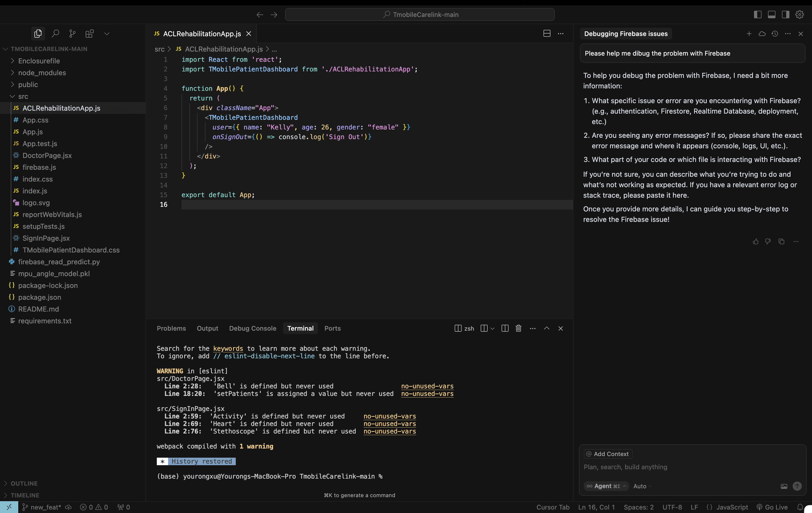Toggle secondary sidebar visibility
Image resolution: width=812 pixels, height=513 pixels.
785,15
